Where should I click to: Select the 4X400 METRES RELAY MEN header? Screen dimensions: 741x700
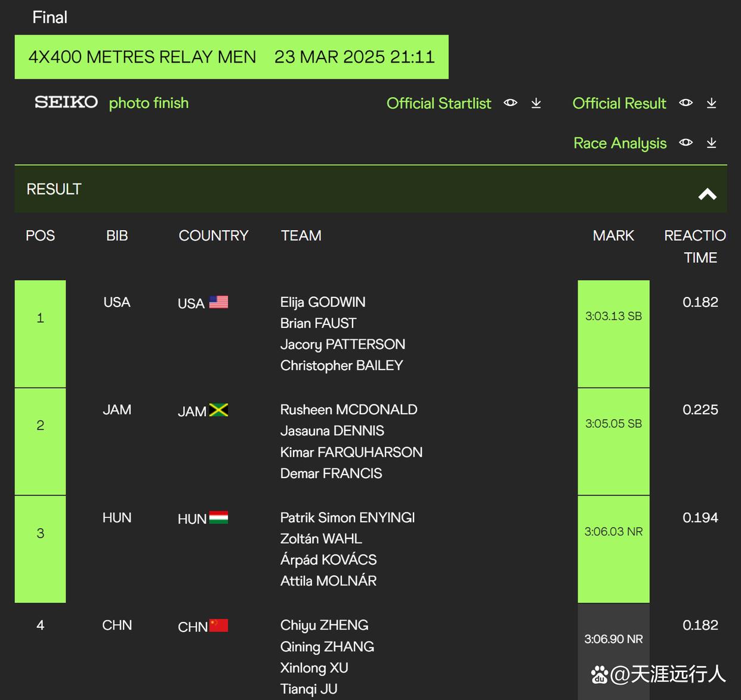(231, 57)
